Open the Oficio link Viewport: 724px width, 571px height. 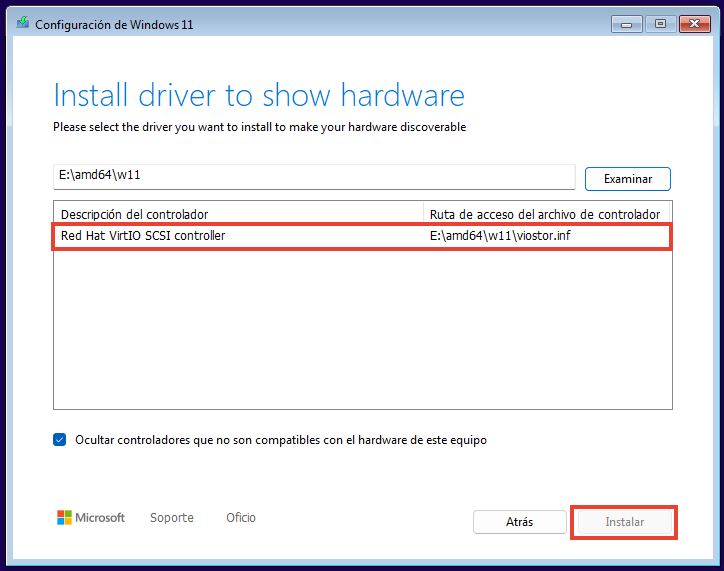(241, 518)
